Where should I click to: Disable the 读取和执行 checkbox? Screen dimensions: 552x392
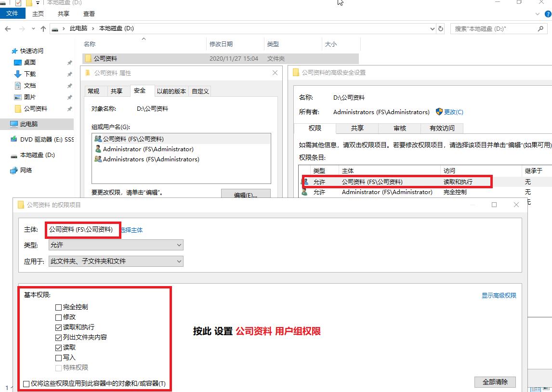(58, 327)
